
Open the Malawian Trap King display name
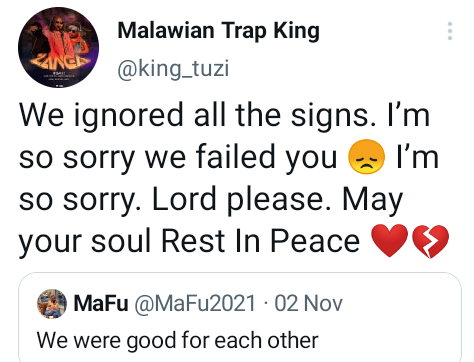click(218, 31)
